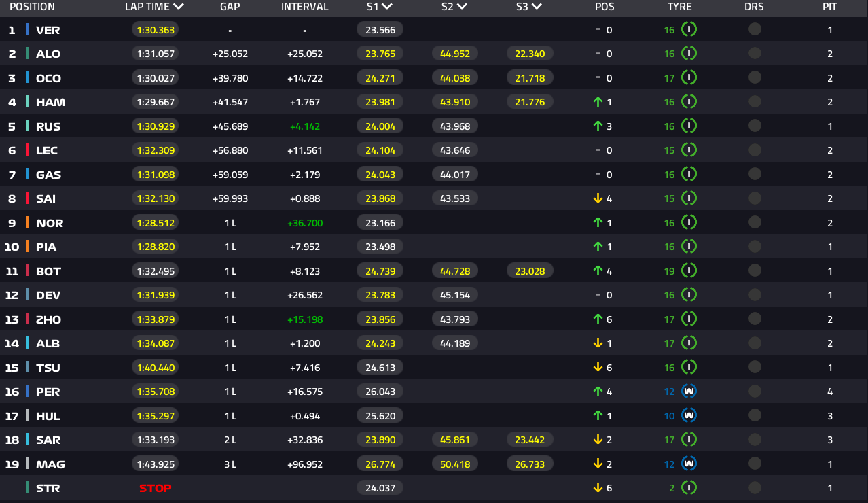Click the team color bar beside LEC

point(28,150)
